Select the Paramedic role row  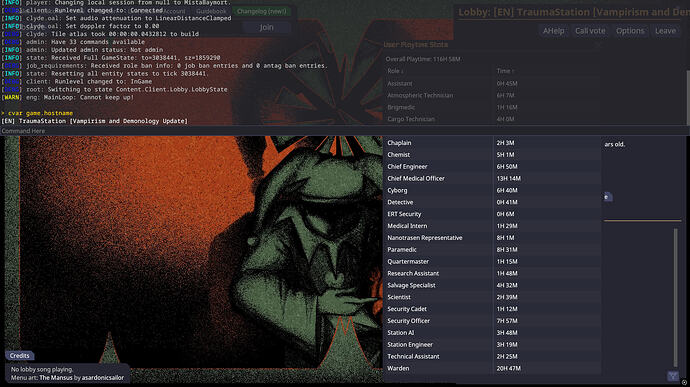(x=492, y=250)
